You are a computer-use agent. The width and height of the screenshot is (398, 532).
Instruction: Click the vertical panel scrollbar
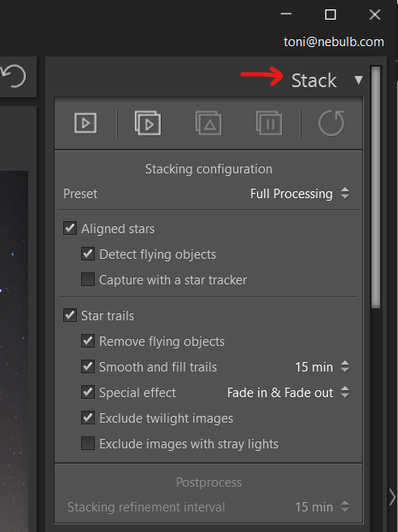click(x=376, y=187)
